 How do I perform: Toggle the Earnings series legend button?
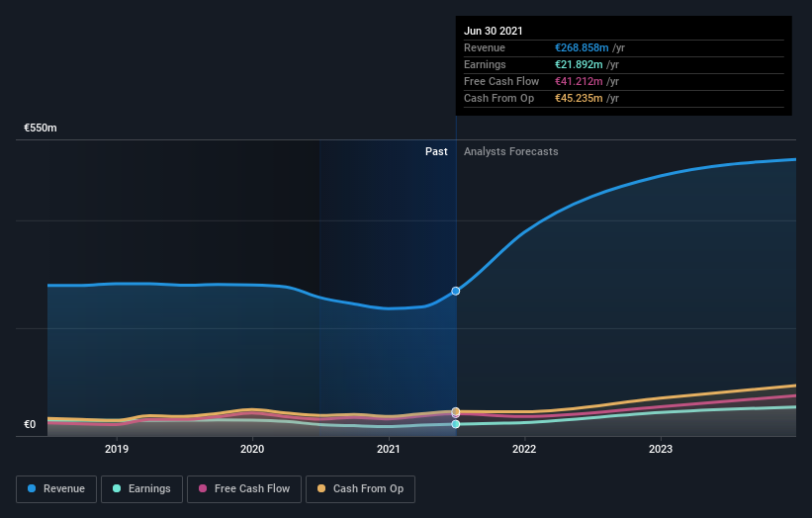tap(141, 489)
